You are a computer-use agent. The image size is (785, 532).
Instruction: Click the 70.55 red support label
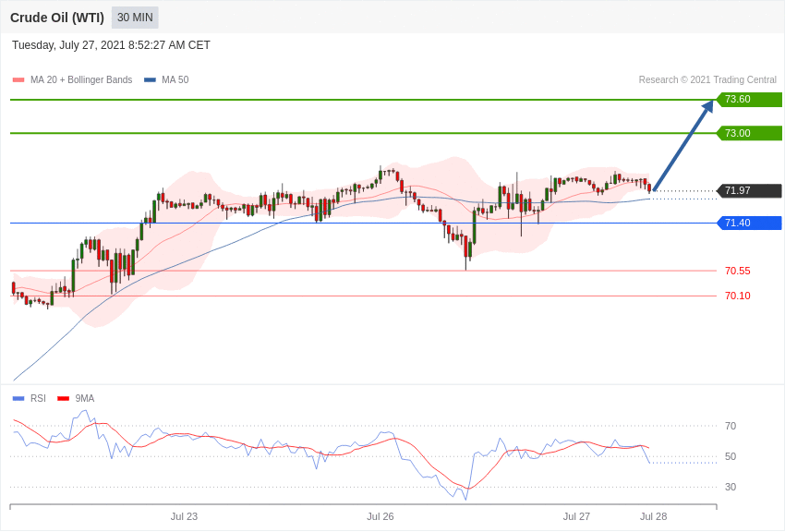(x=737, y=272)
